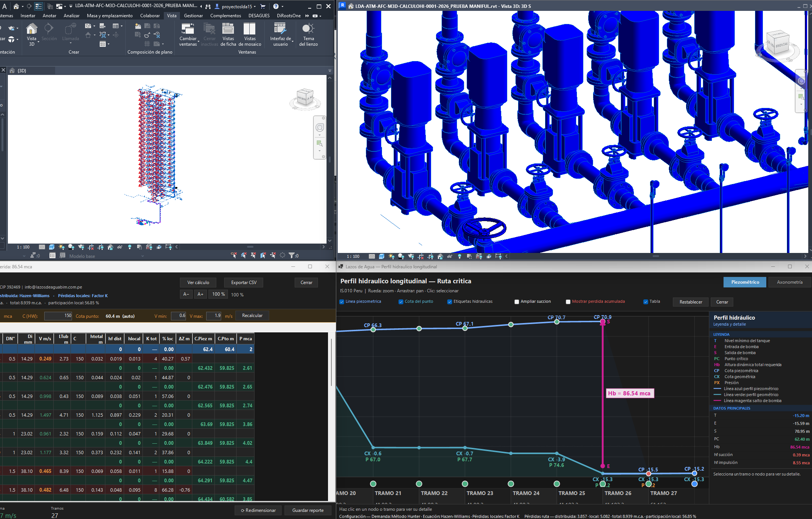This screenshot has height=519, width=812.
Task: Expand the proyectoslda15 user dropdown
Action: tap(255, 7)
